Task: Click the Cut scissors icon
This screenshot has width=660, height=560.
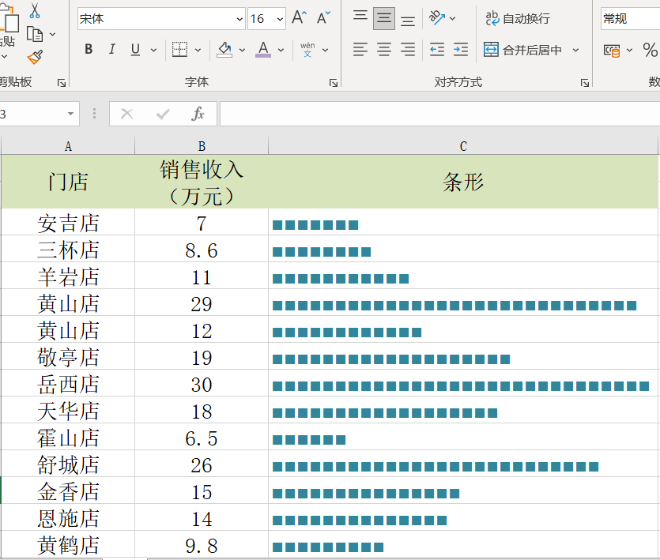Action: tap(35, 11)
